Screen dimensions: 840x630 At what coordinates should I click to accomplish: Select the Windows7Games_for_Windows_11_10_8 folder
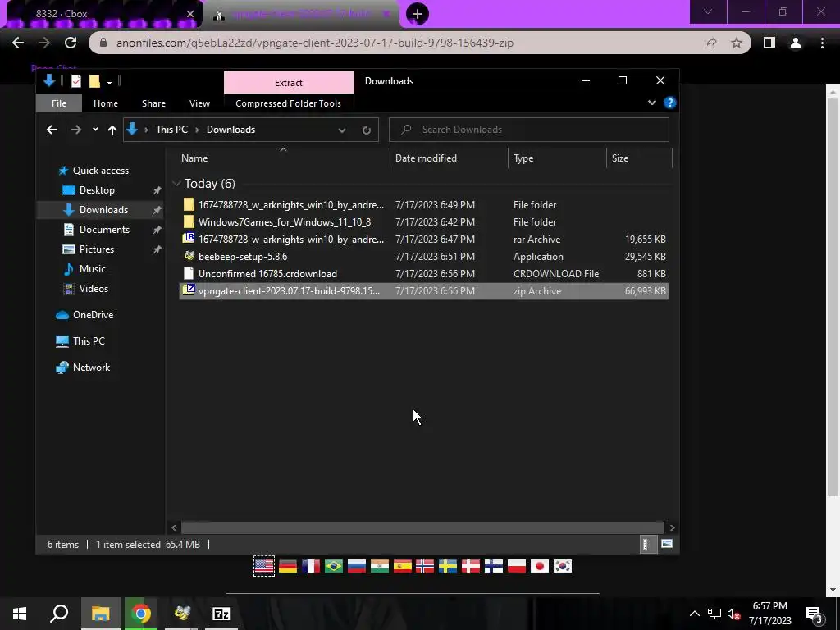[x=423, y=221]
